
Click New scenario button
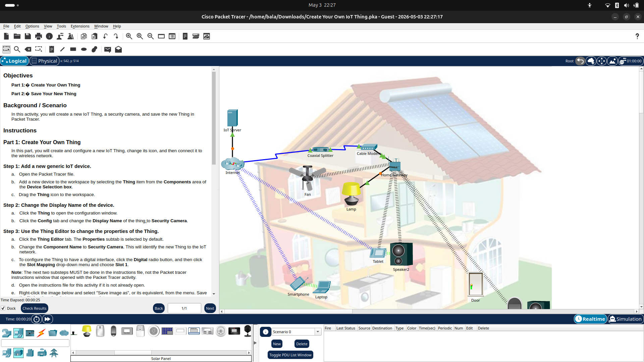pos(277,344)
